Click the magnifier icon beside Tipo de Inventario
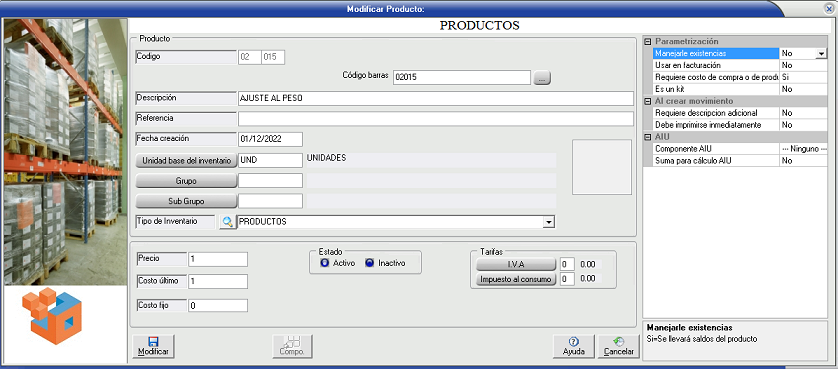 click(228, 222)
